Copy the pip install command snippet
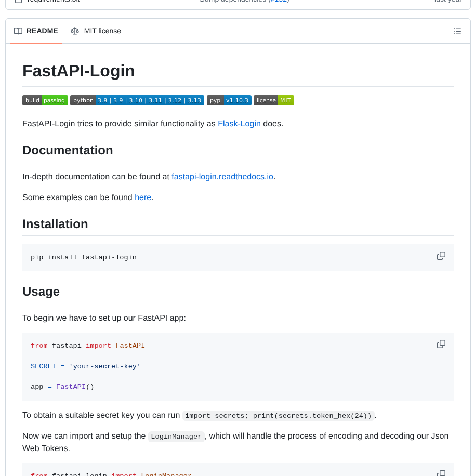This screenshot has height=476, width=475. (x=441, y=256)
